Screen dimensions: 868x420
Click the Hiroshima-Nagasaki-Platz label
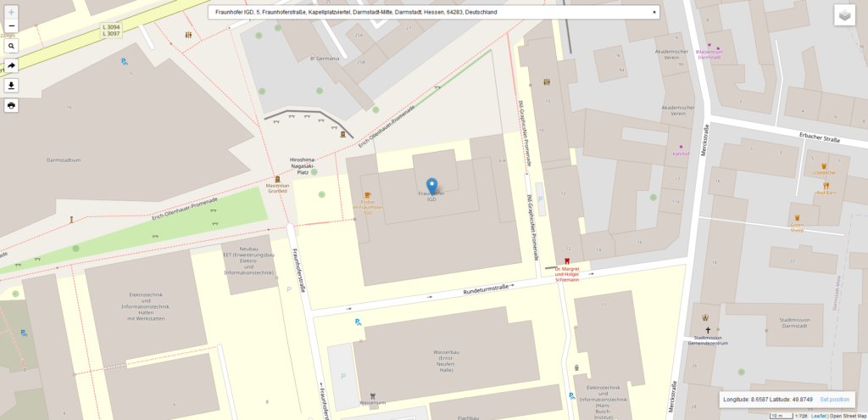coord(303,165)
